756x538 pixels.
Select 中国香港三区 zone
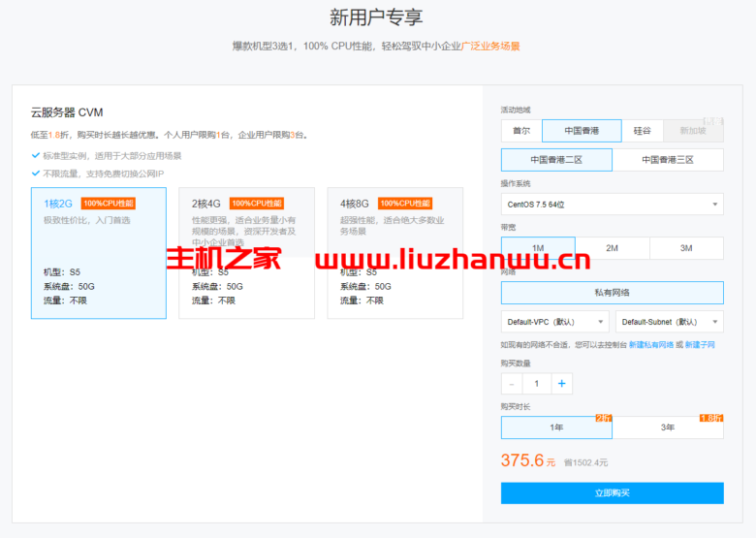(x=668, y=160)
